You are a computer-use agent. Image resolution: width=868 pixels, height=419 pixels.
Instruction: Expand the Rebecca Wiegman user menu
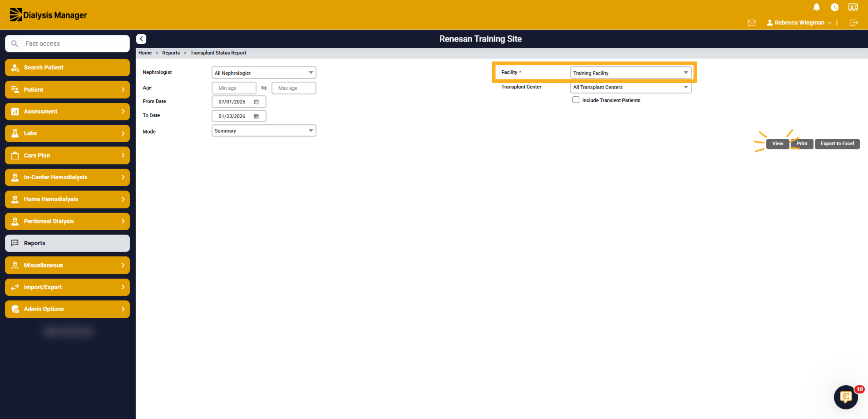799,23
